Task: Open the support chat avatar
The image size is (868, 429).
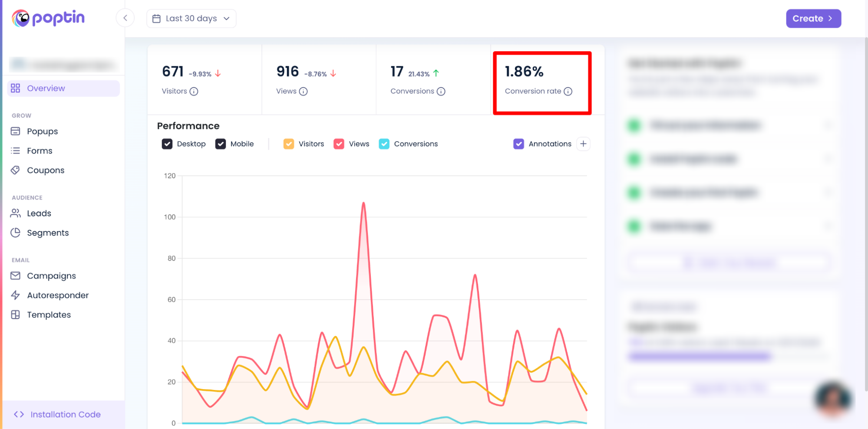Action: click(832, 400)
